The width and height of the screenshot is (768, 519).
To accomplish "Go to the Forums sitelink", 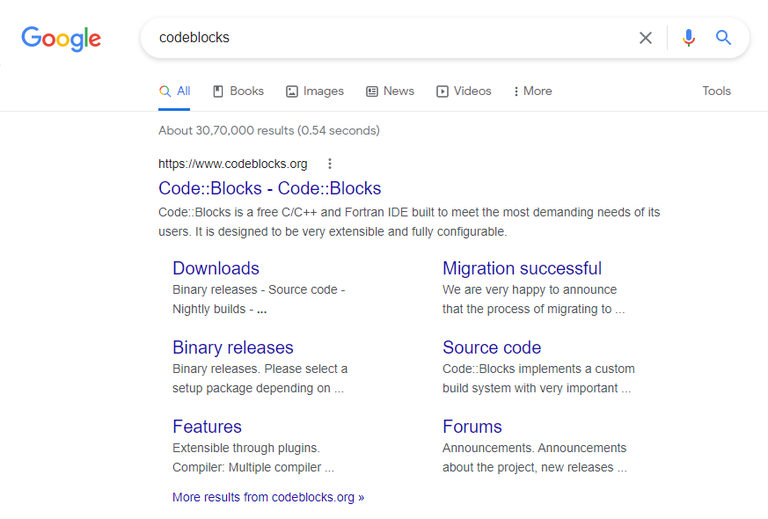I will [x=472, y=426].
